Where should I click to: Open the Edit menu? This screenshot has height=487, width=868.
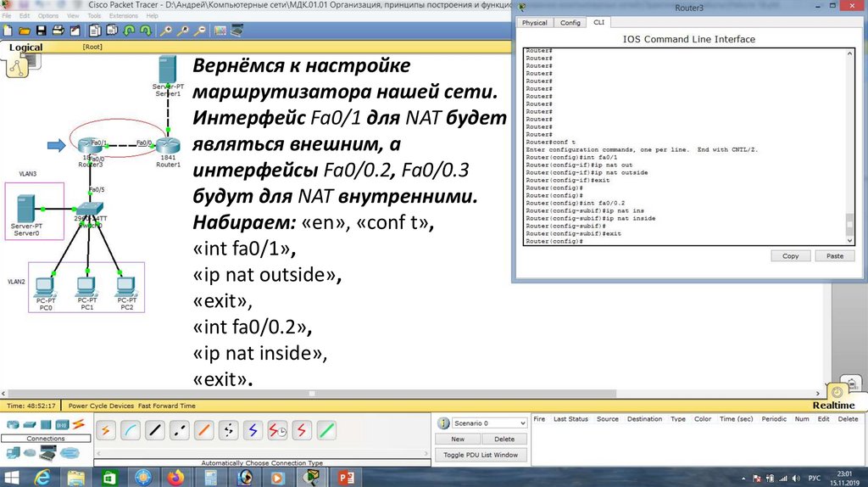click(x=25, y=15)
